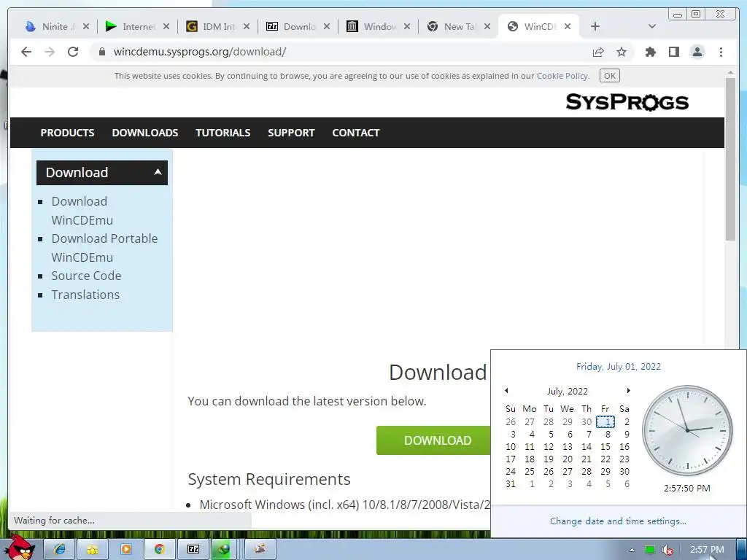The height and width of the screenshot is (560, 747).
Task: Select July 1 in the calendar
Action: pyautogui.click(x=605, y=422)
